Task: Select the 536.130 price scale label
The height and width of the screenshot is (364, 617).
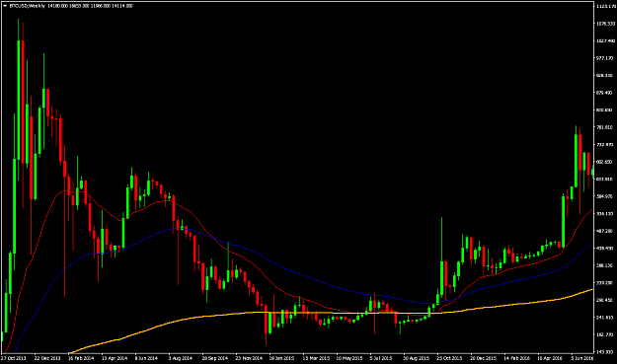Action: click(605, 214)
